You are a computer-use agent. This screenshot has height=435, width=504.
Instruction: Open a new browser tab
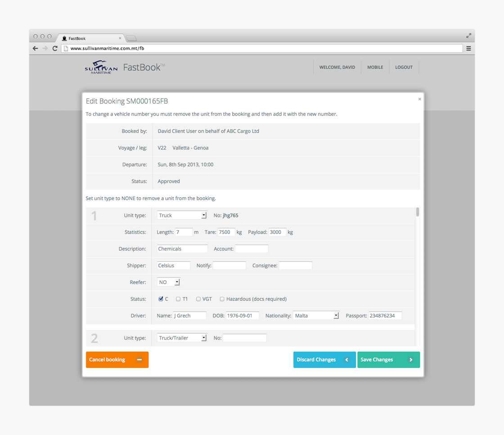click(x=131, y=38)
